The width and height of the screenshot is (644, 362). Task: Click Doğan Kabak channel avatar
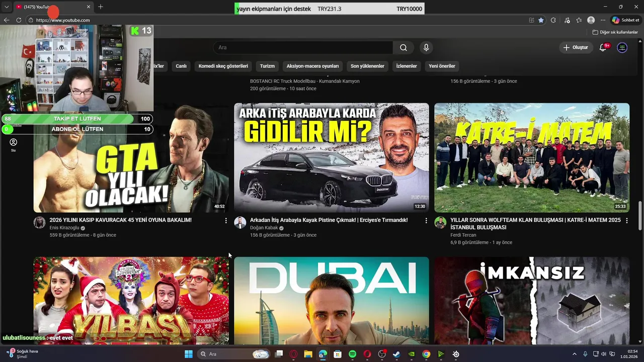click(240, 223)
